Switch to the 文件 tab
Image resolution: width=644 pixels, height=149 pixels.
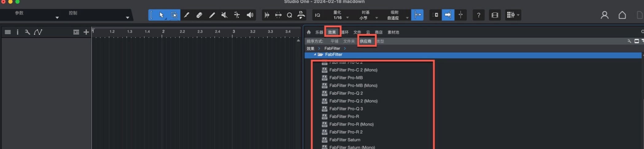357,32
